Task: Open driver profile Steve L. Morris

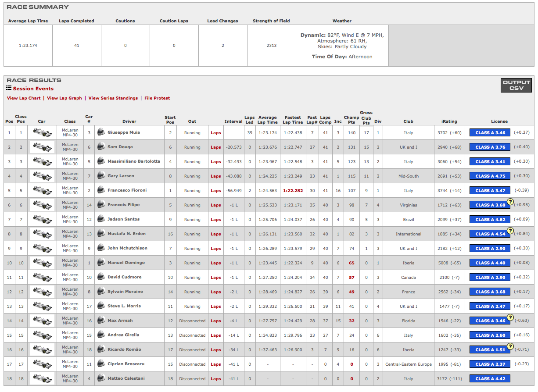Action: (124, 306)
